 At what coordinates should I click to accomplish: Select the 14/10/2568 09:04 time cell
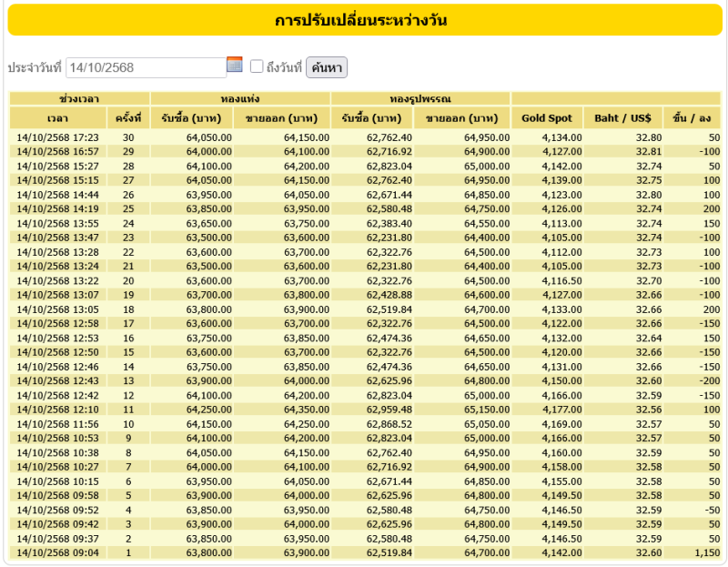57,552
